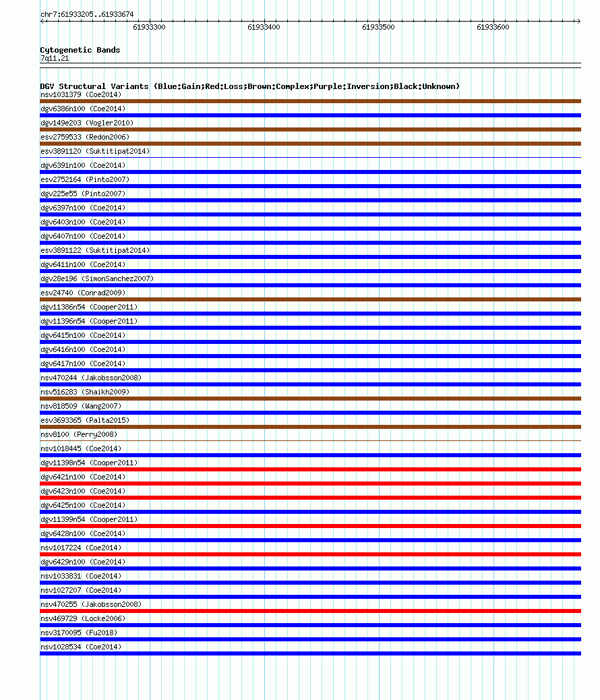Select the dgv11399n54 (Cooper2011) label
Image resolution: width=600 pixels, height=700 pixels.
coord(89,520)
